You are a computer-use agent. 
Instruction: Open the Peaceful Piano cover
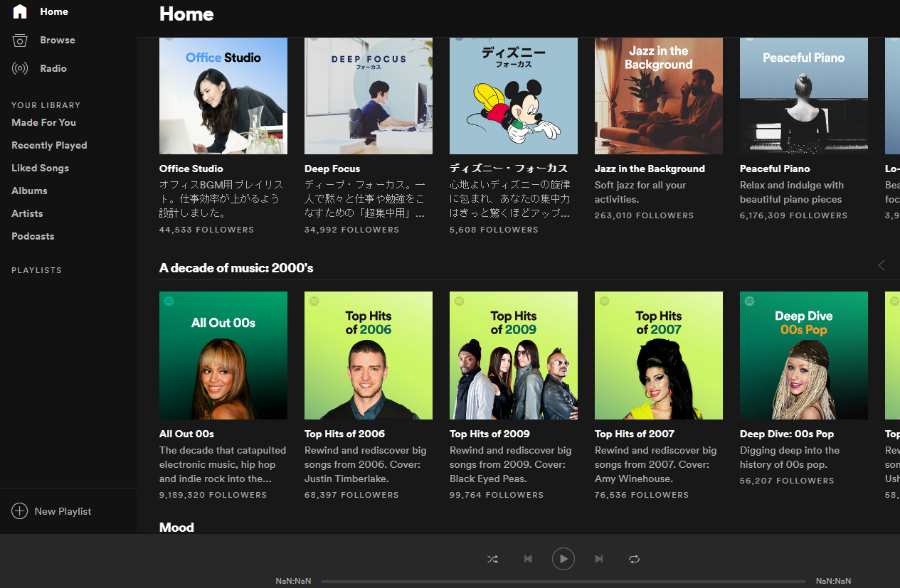[804, 96]
